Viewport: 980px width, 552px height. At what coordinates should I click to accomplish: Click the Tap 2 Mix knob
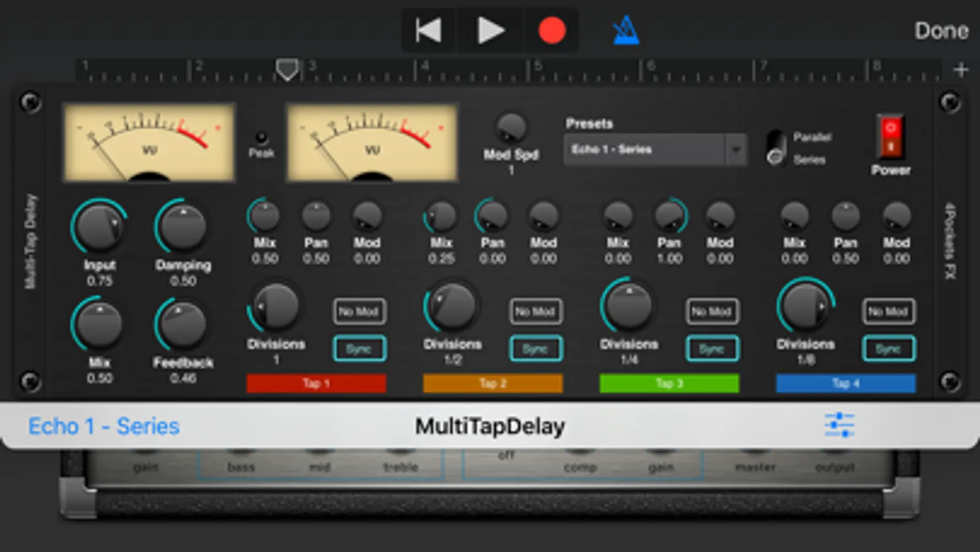click(x=441, y=215)
